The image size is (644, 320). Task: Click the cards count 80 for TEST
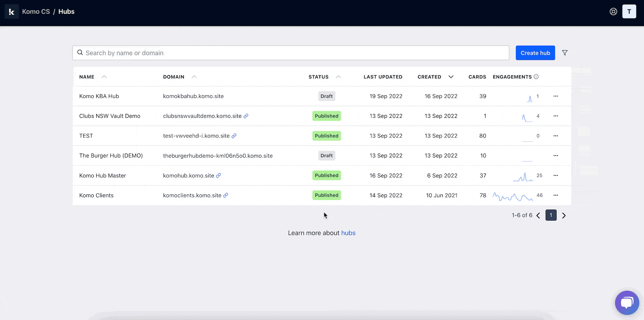(483, 136)
